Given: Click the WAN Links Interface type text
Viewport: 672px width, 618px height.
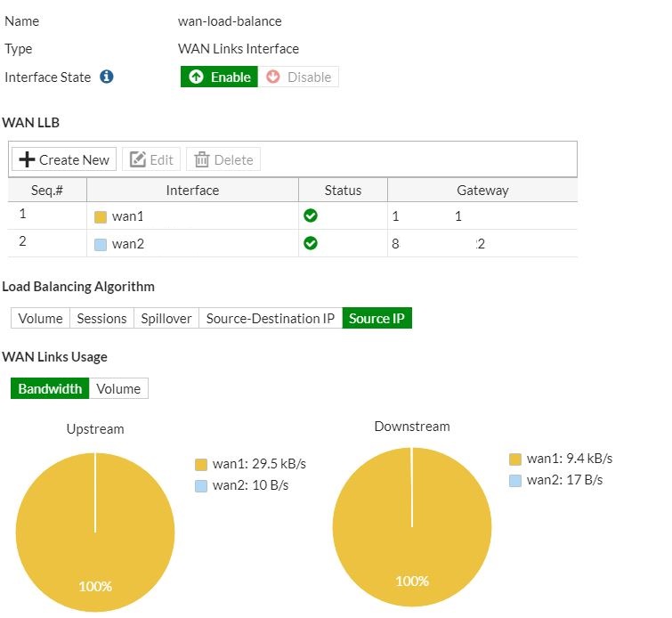Looking at the screenshot, I should pyautogui.click(x=239, y=48).
